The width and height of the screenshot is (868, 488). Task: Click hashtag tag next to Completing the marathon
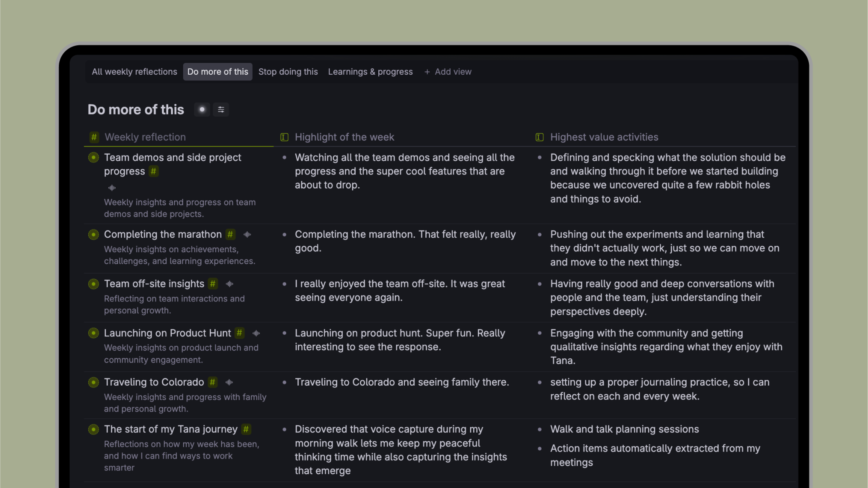[x=230, y=235]
